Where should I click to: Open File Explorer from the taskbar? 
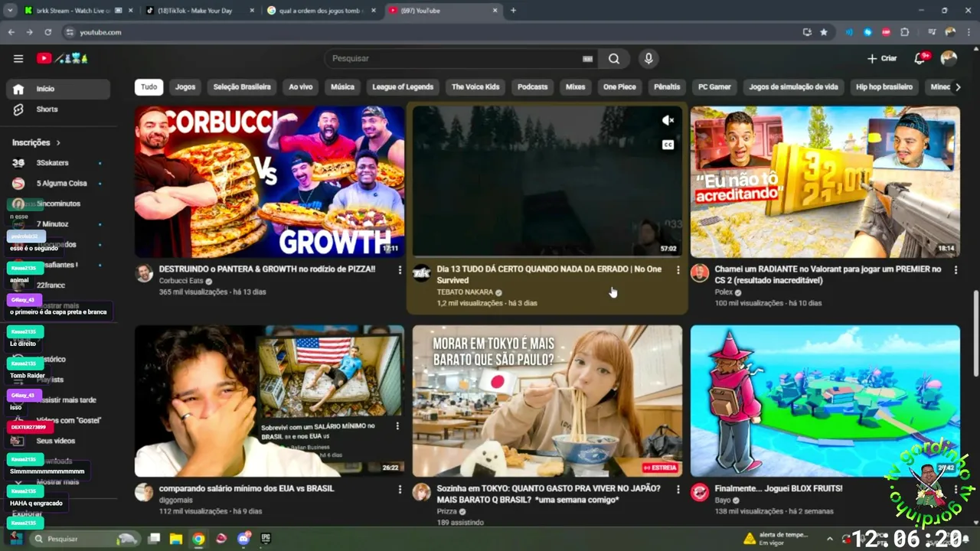pyautogui.click(x=175, y=539)
